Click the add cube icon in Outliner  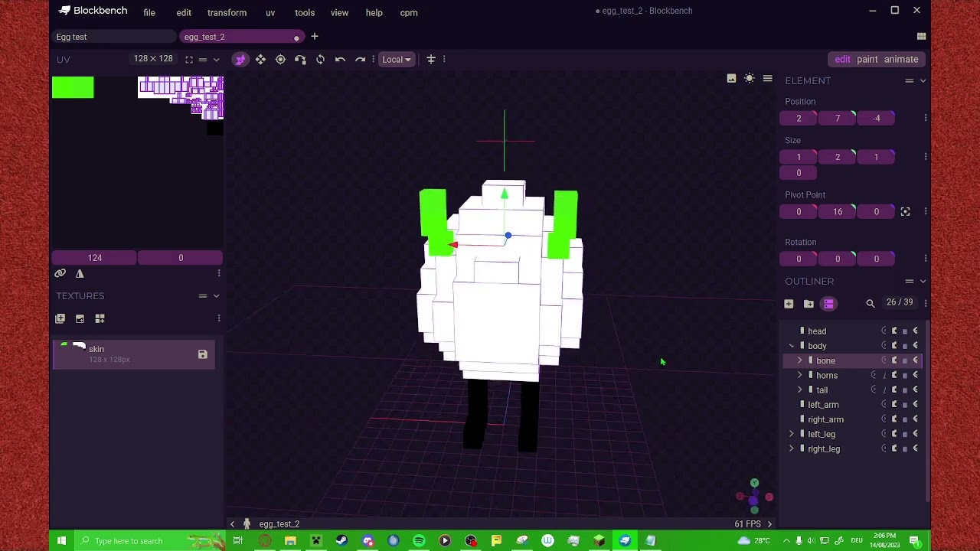pyautogui.click(x=789, y=304)
